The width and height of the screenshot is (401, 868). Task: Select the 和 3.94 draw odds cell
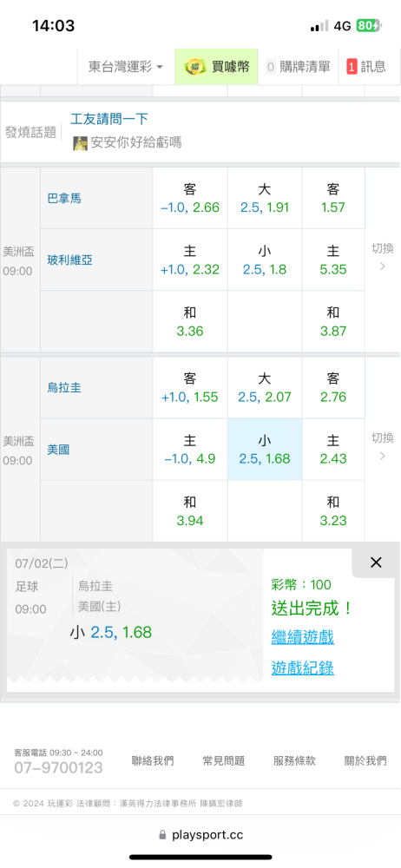point(190,511)
